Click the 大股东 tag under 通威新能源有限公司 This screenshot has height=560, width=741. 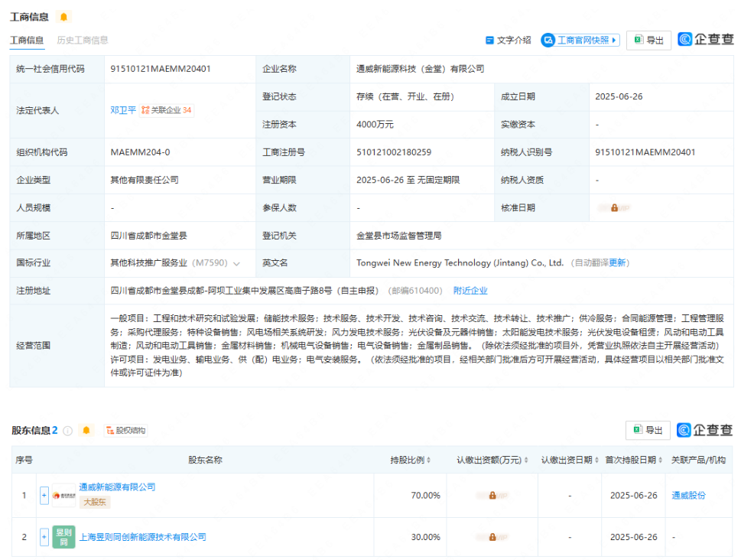[x=95, y=503]
